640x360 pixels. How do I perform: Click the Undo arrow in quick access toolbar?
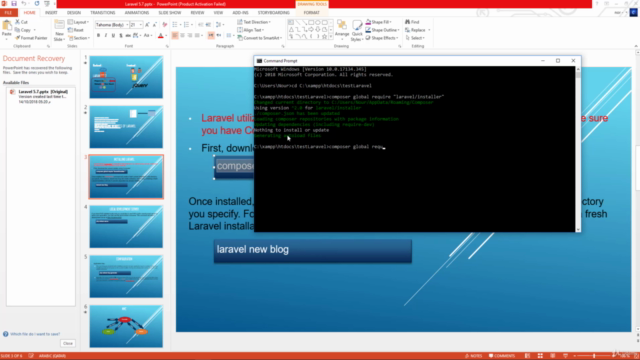[x=24, y=4]
